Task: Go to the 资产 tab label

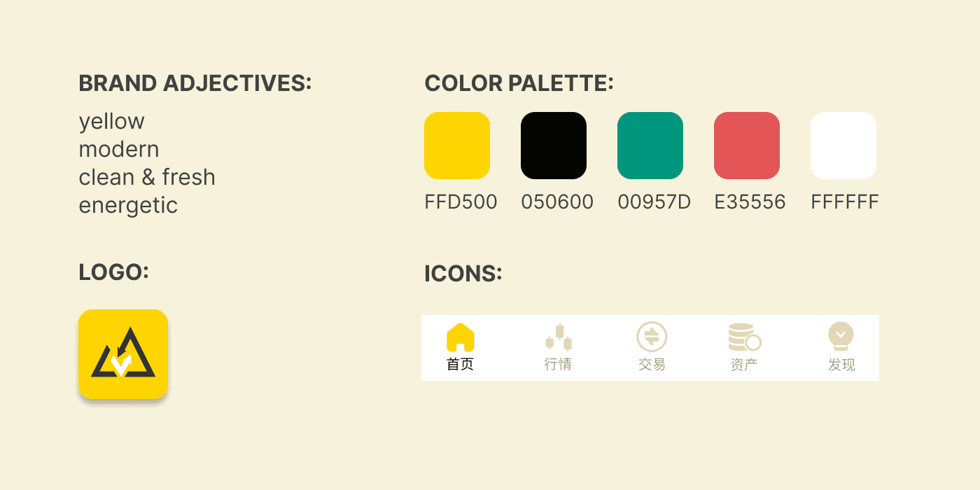Action: [744, 365]
